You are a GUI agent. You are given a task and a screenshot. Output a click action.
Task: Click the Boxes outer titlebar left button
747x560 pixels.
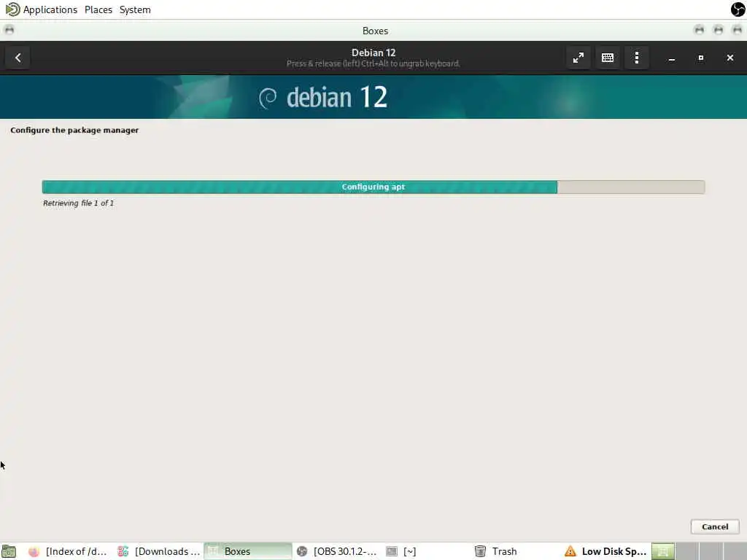(9, 30)
